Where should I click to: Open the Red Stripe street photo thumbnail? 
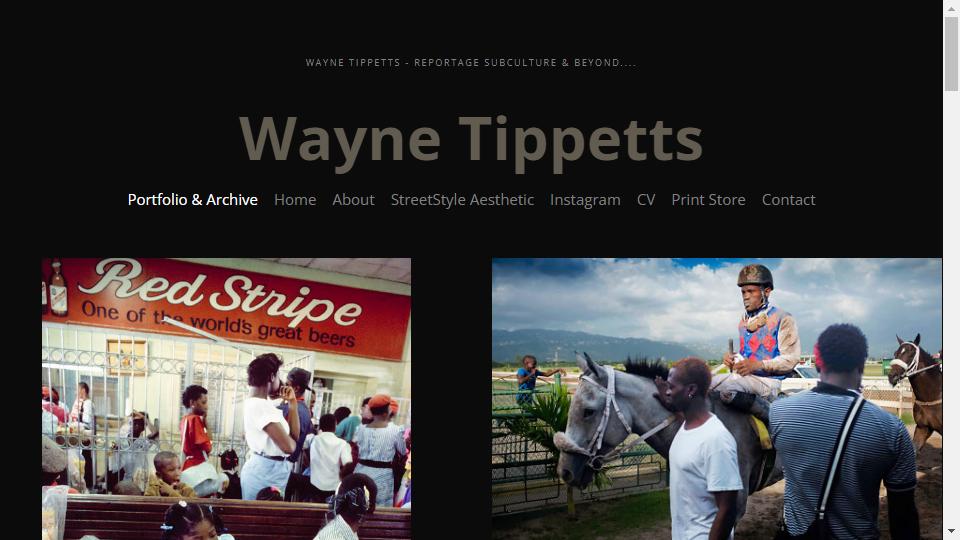click(x=227, y=399)
